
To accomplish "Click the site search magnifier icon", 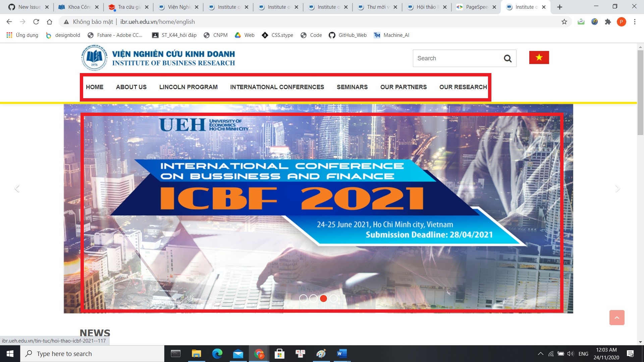I will point(508,58).
